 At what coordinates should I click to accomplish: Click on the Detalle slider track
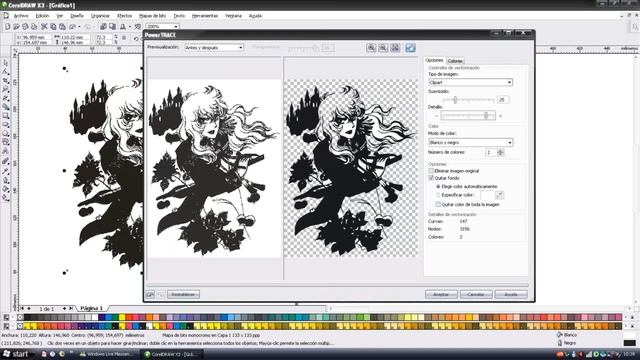click(468, 116)
